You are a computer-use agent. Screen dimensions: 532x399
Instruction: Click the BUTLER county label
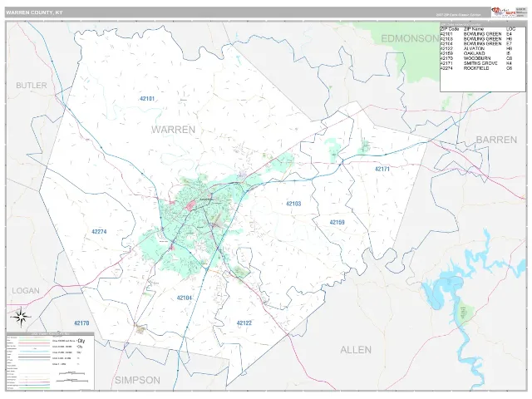tap(32, 85)
